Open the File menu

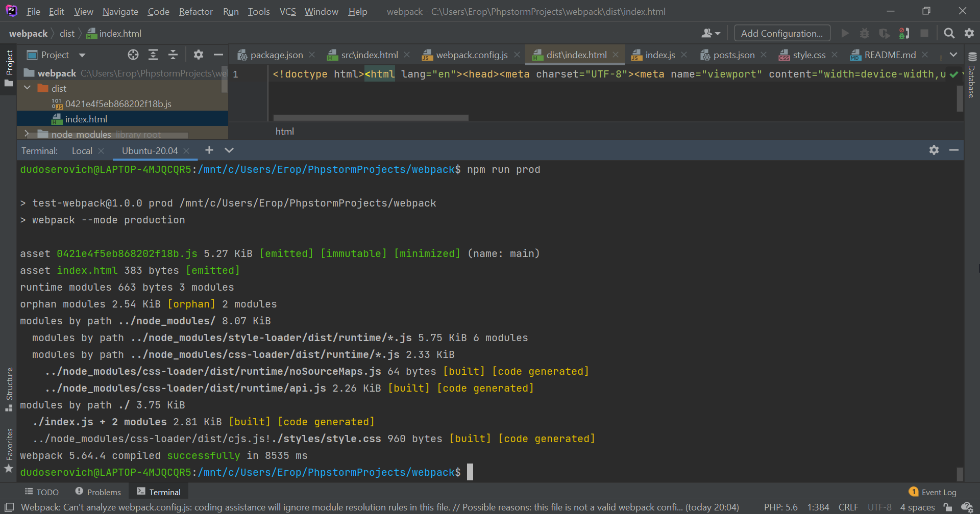(33, 11)
